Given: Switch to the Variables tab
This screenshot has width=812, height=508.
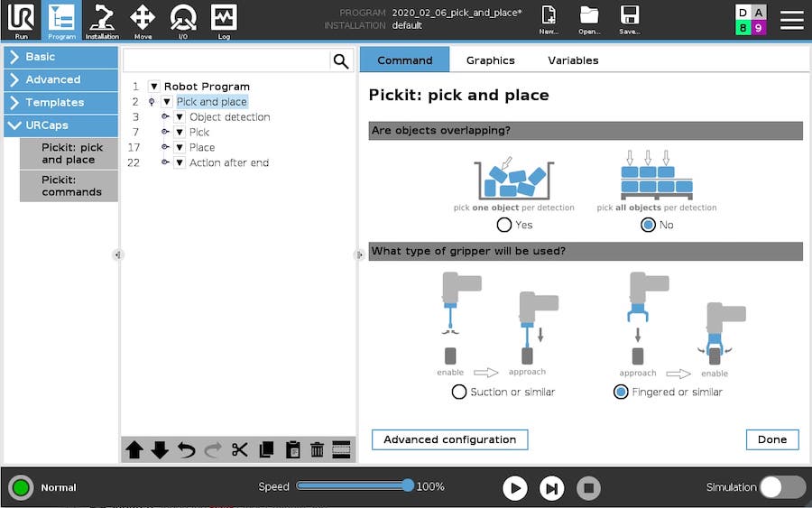Looking at the screenshot, I should pyautogui.click(x=573, y=60).
